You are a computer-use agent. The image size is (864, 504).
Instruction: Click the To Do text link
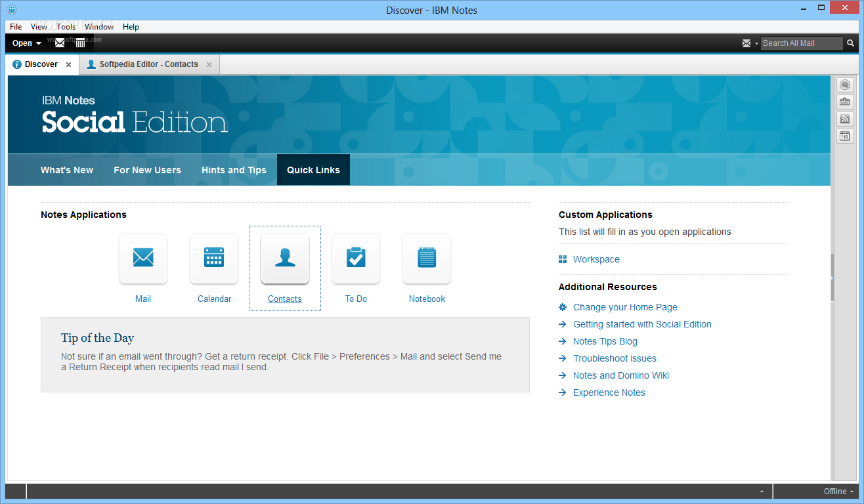click(356, 299)
